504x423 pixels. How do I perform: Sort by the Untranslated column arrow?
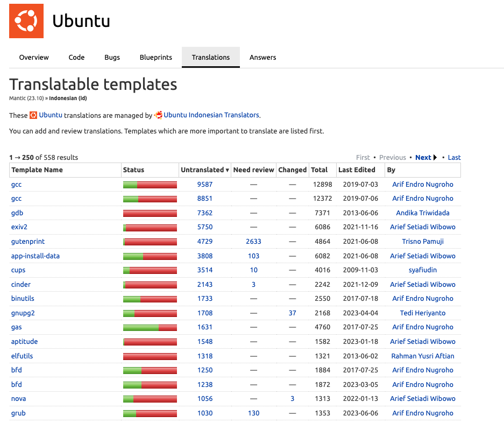(227, 170)
